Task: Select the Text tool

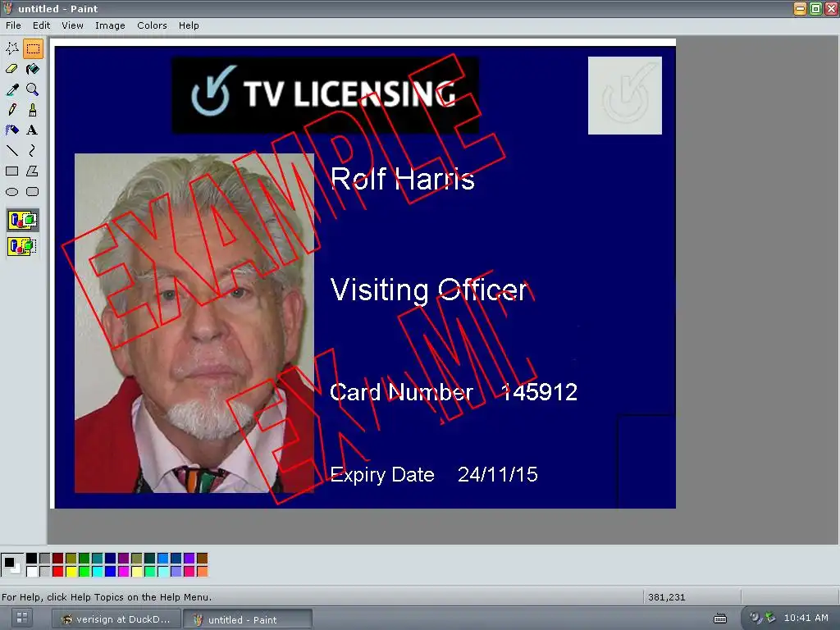Action: tap(33, 130)
